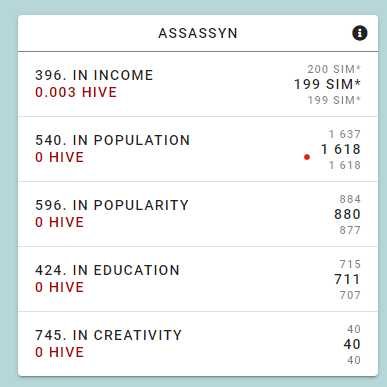Image resolution: width=387 pixels, height=387 pixels.
Task: Open the 540. IN POPULATION ranking row
Action: point(198,149)
